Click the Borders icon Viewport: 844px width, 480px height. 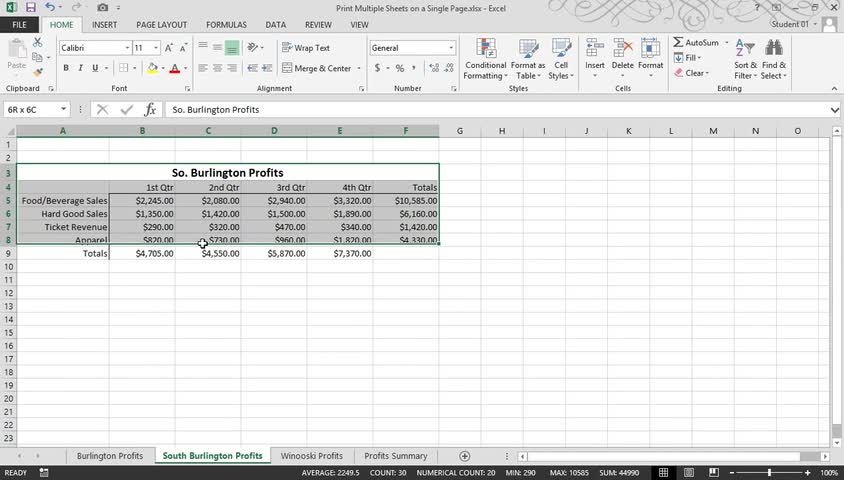(x=124, y=68)
